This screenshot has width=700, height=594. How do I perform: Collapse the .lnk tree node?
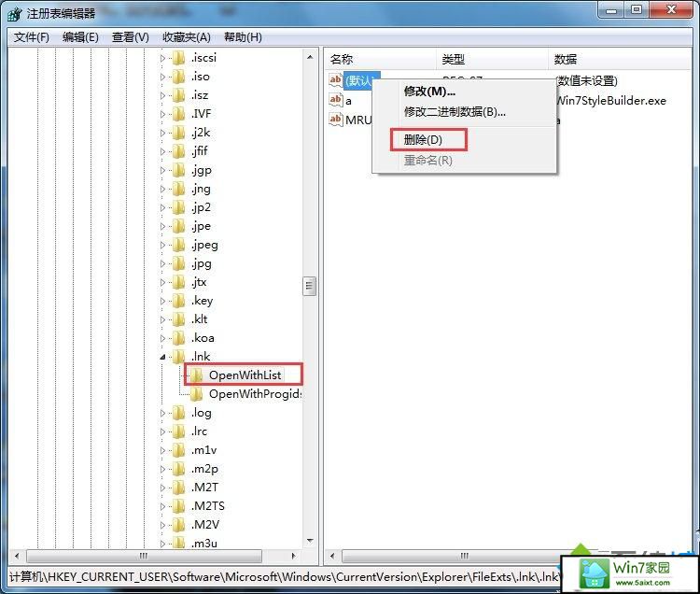[163, 357]
